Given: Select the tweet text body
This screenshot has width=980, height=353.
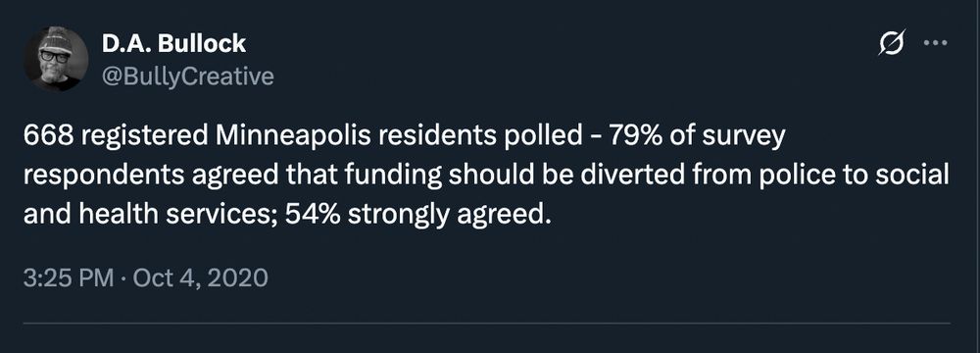Looking at the screenshot, I should 487,176.
